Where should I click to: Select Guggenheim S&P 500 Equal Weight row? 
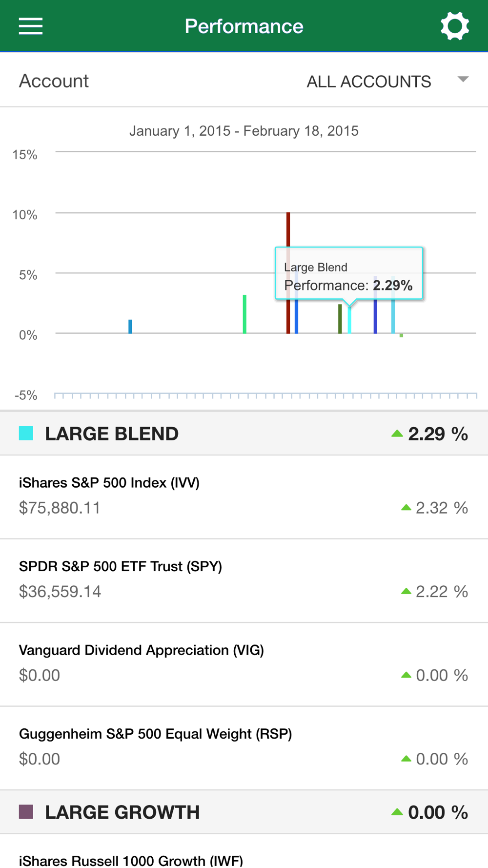coord(244,747)
